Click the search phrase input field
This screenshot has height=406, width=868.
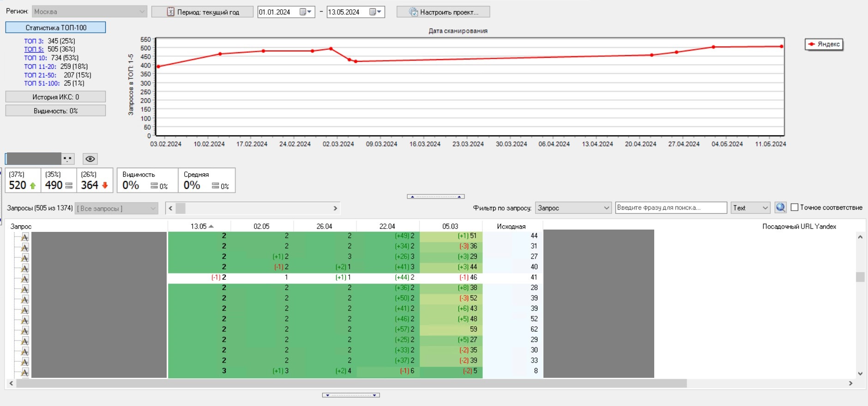(x=670, y=208)
